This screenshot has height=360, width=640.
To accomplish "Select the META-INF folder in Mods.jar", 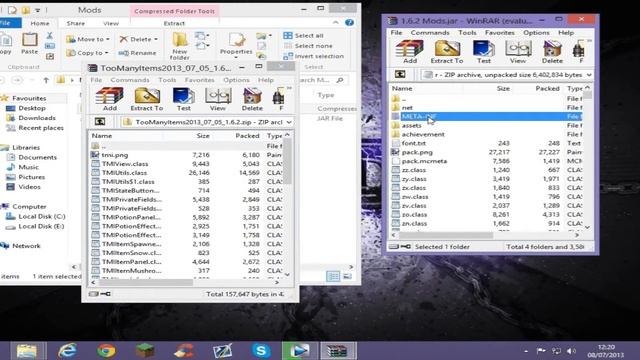I will click(486, 116).
